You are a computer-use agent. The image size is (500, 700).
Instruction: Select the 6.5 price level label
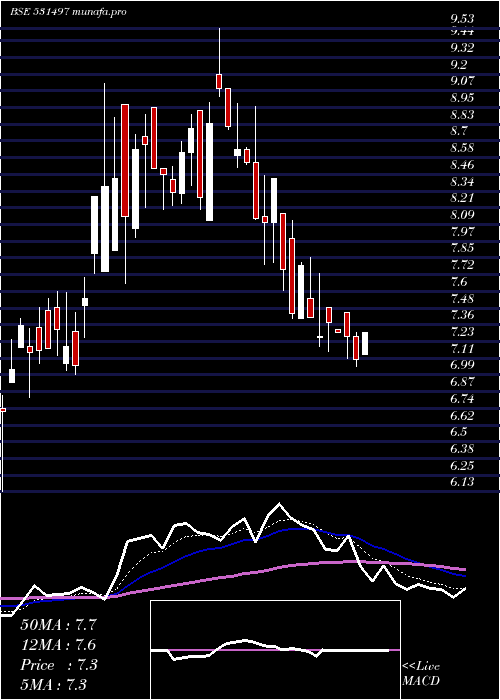[x=458, y=432]
